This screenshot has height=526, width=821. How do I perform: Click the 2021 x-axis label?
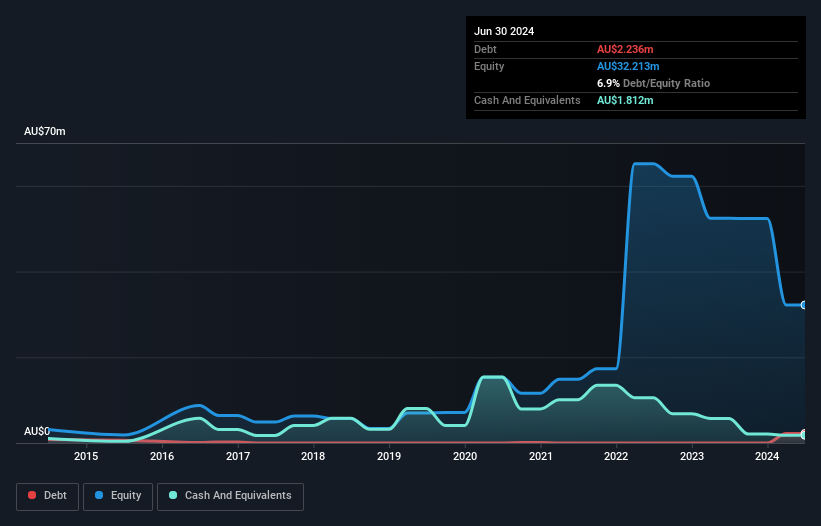(x=540, y=456)
